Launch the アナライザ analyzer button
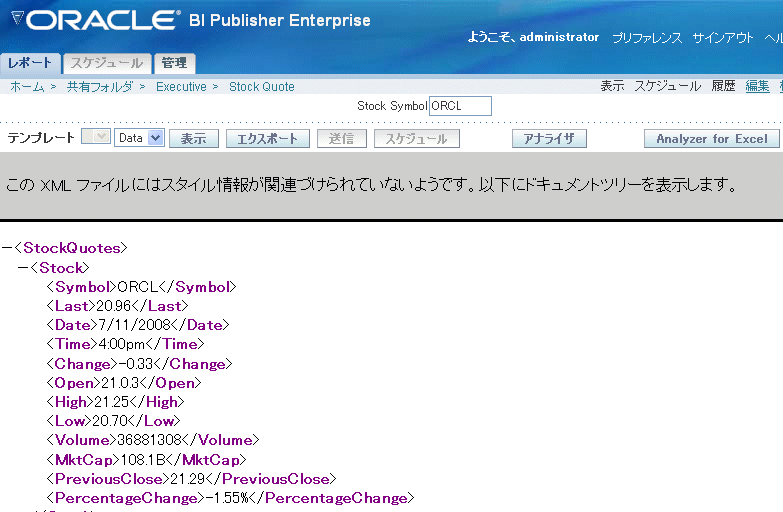The height and width of the screenshot is (512, 783). click(549, 138)
